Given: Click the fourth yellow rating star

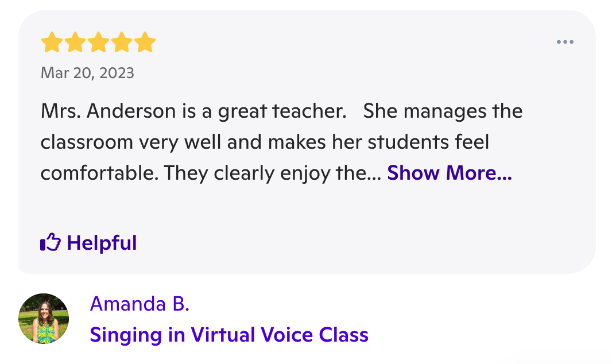Looking at the screenshot, I should point(122,42).
